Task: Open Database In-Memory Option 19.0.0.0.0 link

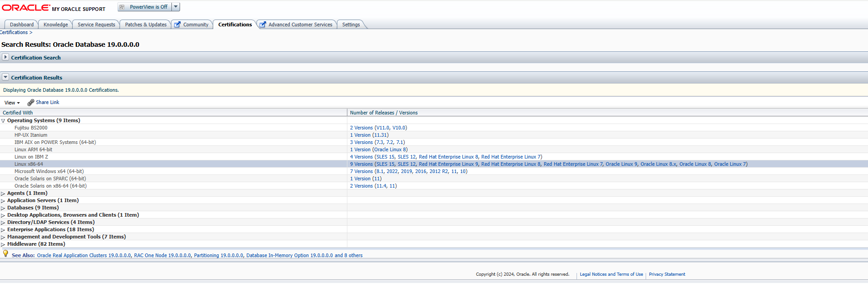Action: tap(290, 255)
